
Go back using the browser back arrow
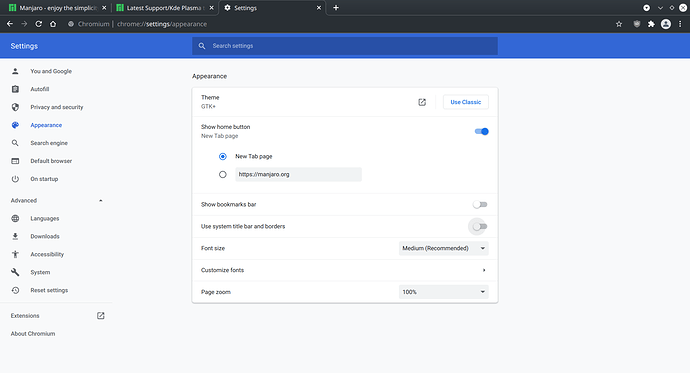point(10,24)
